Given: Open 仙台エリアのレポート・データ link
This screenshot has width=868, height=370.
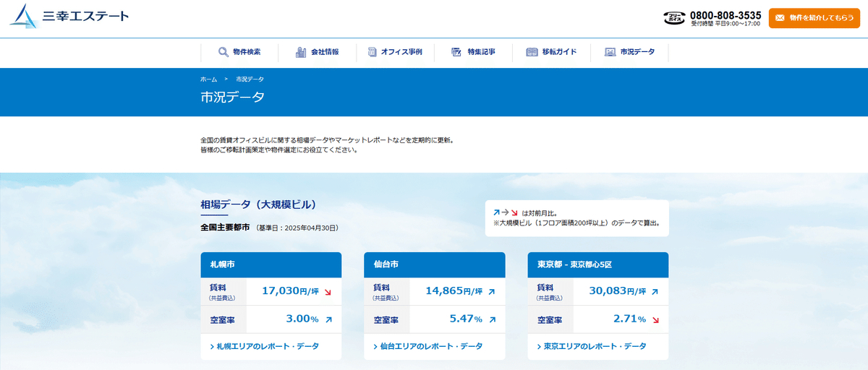Looking at the screenshot, I should pos(431,346).
